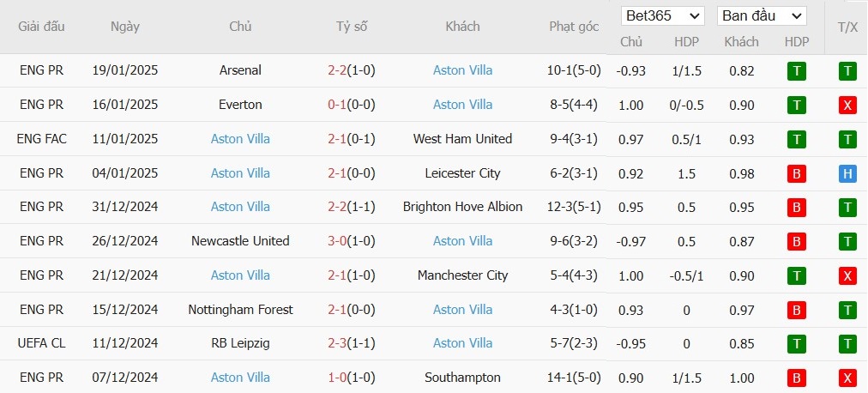The image size is (868, 393).
Task: Open the Ban đầu odds dropdown
Action: click(x=762, y=16)
